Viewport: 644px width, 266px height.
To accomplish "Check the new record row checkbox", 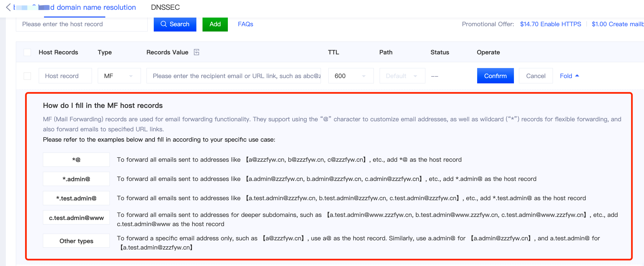I will (x=27, y=76).
